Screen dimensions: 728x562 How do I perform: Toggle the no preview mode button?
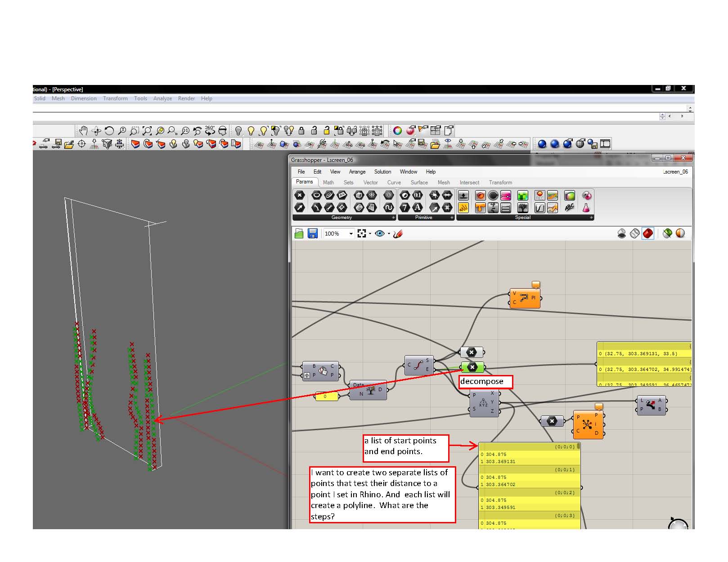click(622, 233)
